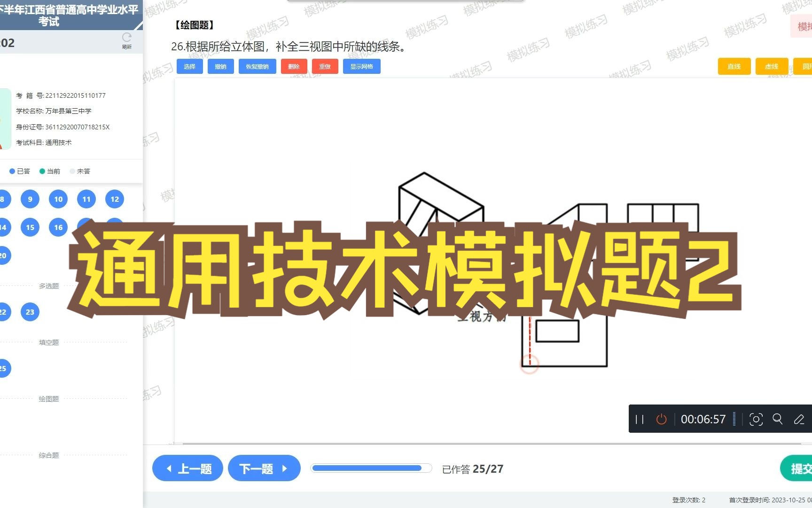This screenshot has width=812, height=508.
Task: Open the magnifier zoom tool
Action: point(778,419)
